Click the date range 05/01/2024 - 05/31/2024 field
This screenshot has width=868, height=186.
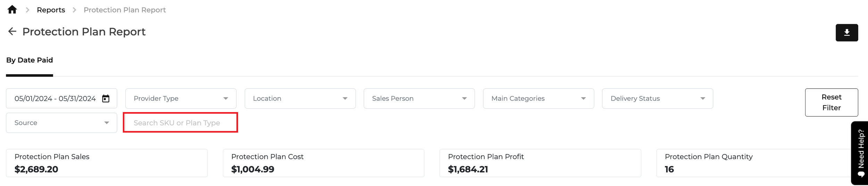tap(61, 99)
